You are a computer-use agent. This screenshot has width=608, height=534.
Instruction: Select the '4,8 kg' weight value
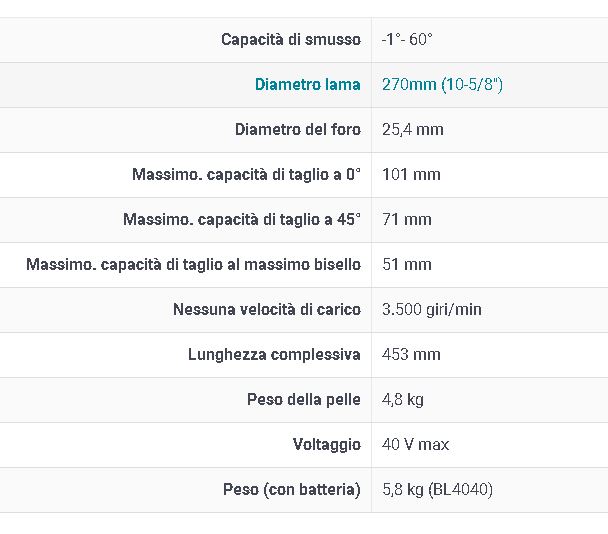(x=402, y=399)
